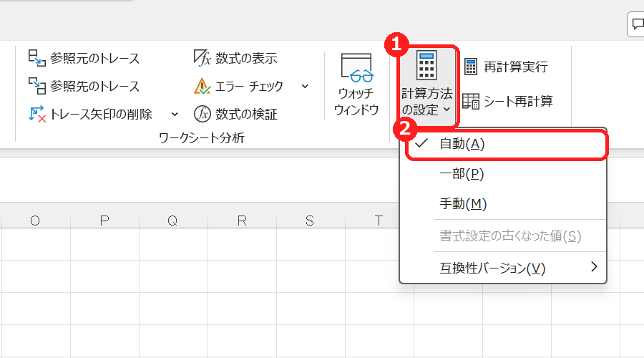Select 手動(M) calculation option

[x=503, y=204]
